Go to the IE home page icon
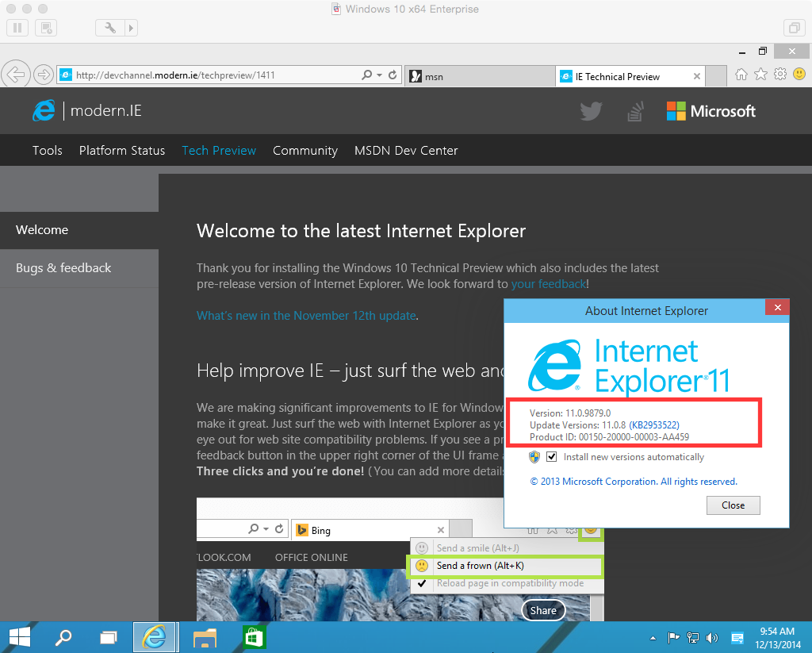Viewport: 812px width, 653px height. point(741,75)
